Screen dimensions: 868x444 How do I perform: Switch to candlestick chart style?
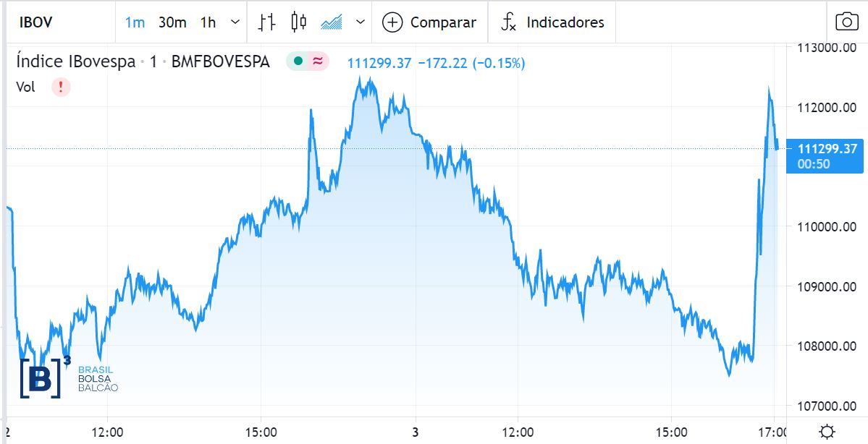click(x=298, y=22)
